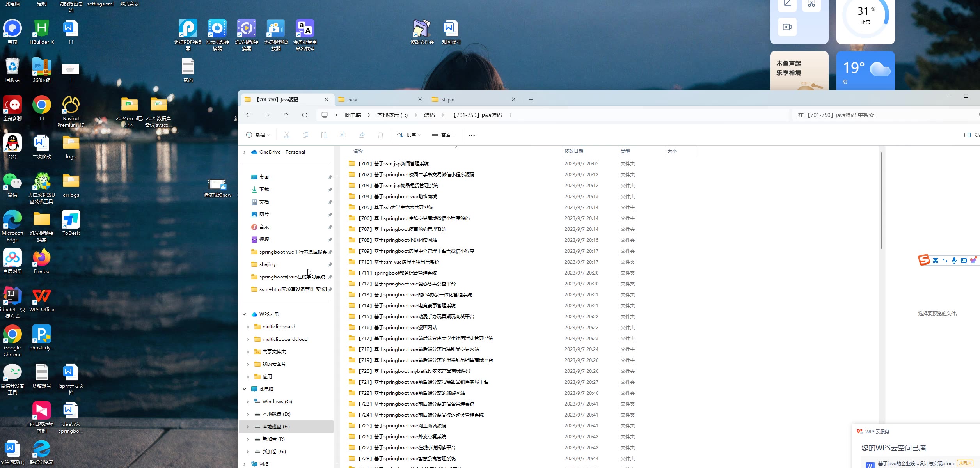Add a new Explorer tab with plus button
This screenshot has width=980, height=468.
point(531,99)
